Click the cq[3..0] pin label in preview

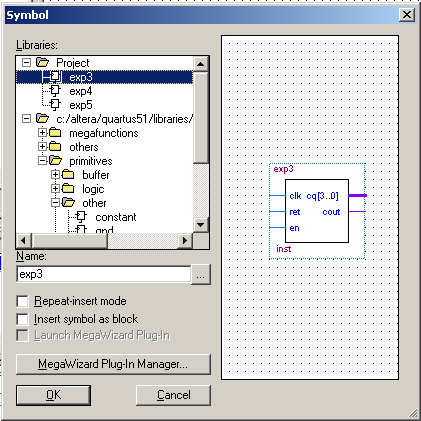[323, 196]
